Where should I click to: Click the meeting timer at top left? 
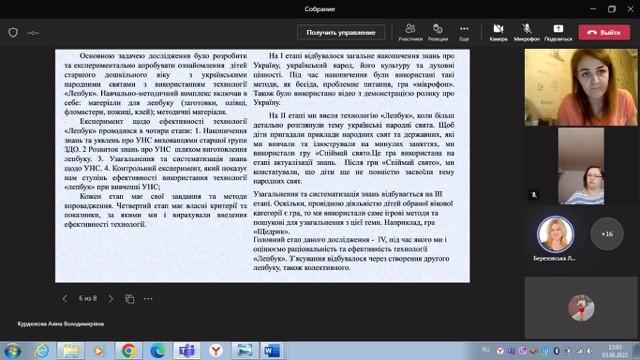click(33, 33)
